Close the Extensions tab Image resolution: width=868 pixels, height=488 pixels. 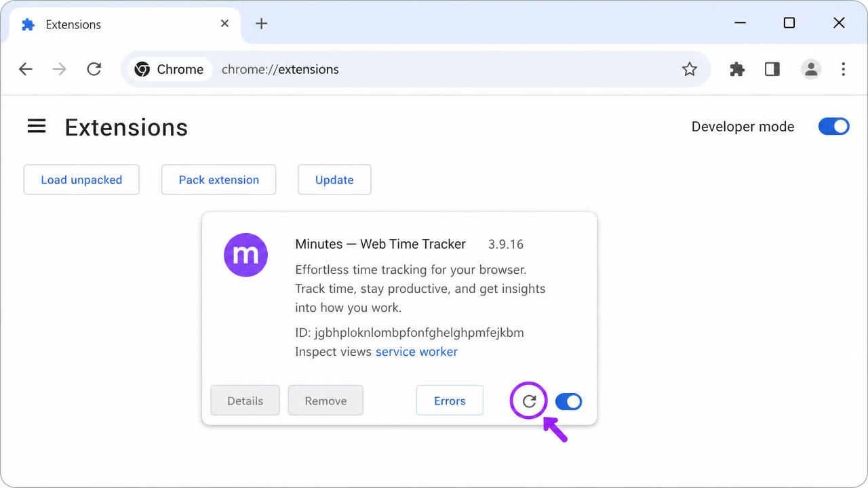click(x=225, y=24)
